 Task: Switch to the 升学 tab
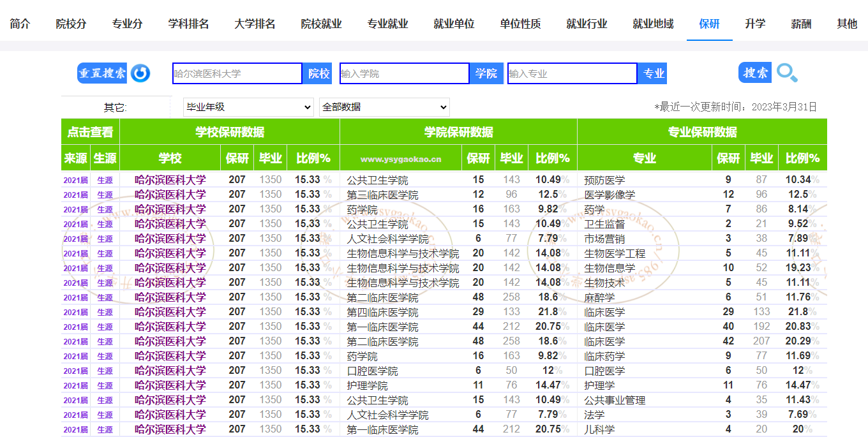tap(755, 24)
